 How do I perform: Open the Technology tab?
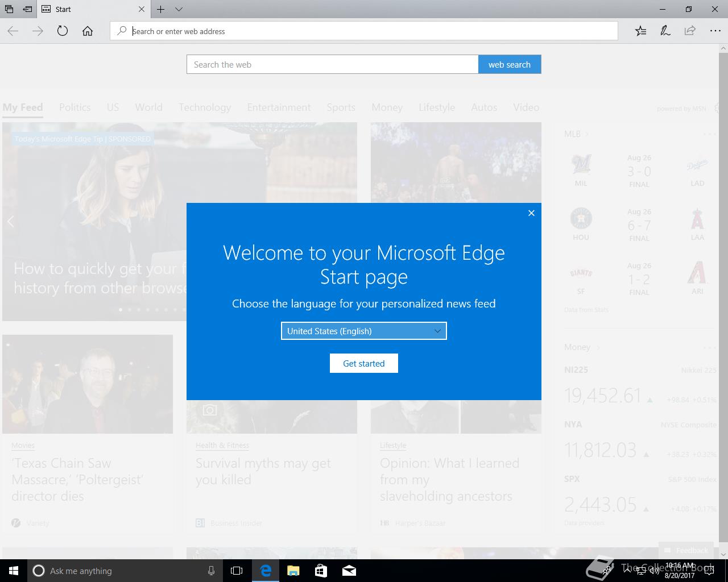[205, 107]
